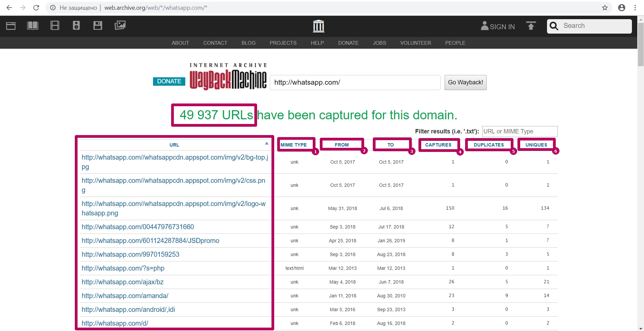This screenshot has width=644, height=331.
Task: Open the JOBS menu item
Action: coord(379,43)
